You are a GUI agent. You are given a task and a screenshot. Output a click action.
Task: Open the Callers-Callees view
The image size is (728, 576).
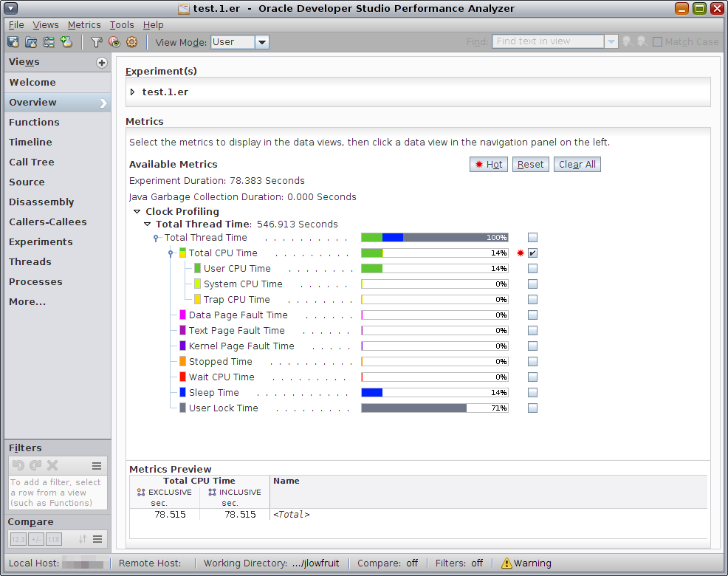click(58, 222)
